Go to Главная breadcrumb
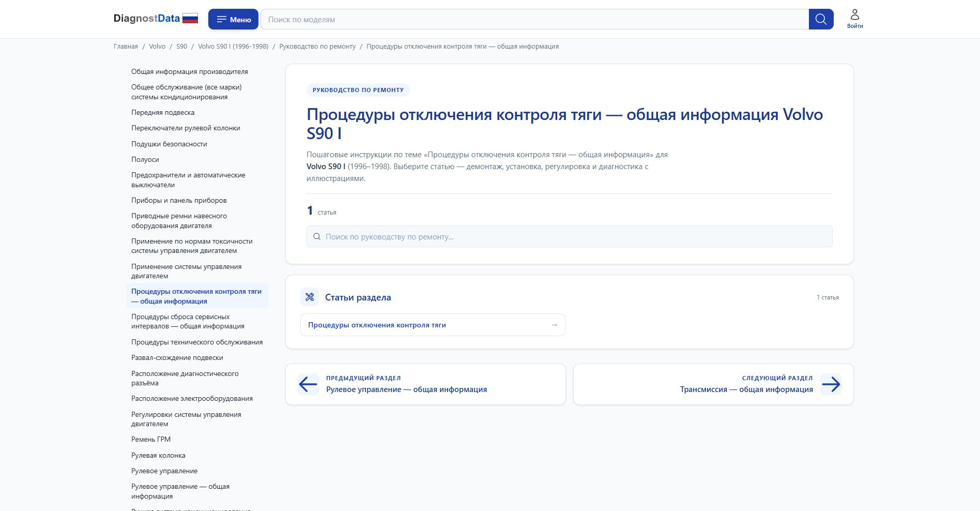The image size is (980, 511). click(126, 47)
